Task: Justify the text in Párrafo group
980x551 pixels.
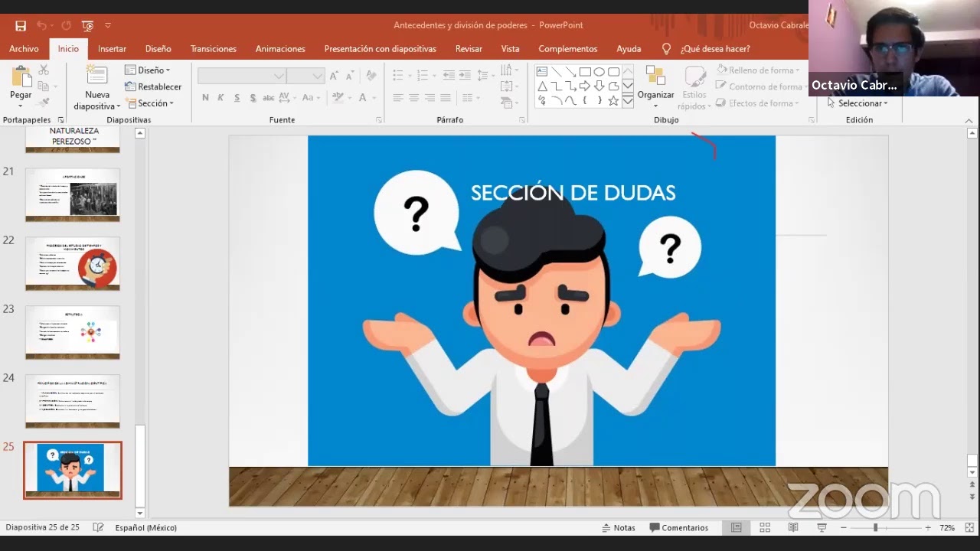Action: pos(446,98)
